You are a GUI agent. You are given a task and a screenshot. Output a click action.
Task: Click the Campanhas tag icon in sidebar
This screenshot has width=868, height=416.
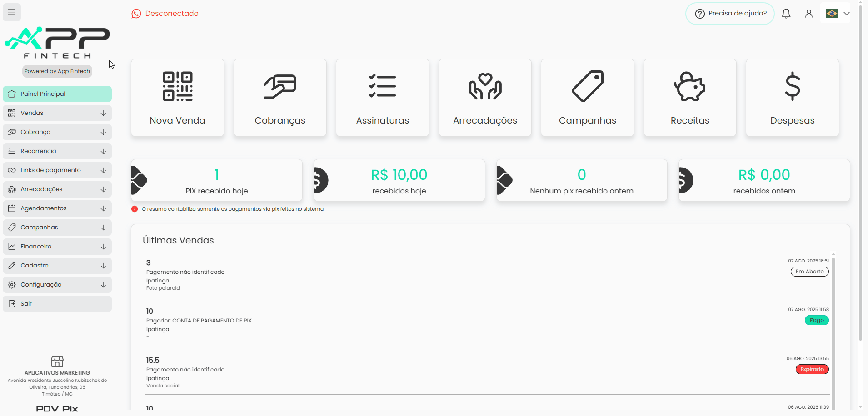point(12,228)
